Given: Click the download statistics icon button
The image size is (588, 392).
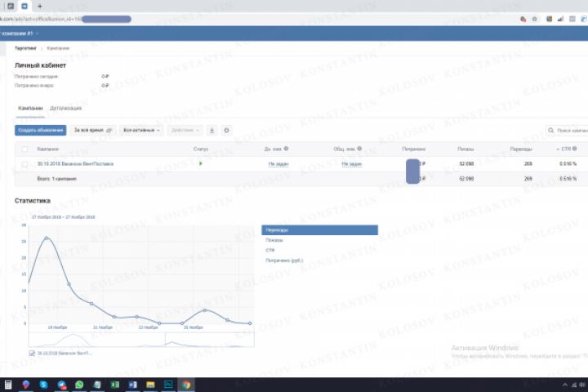Looking at the screenshot, I should coord(212,130).
